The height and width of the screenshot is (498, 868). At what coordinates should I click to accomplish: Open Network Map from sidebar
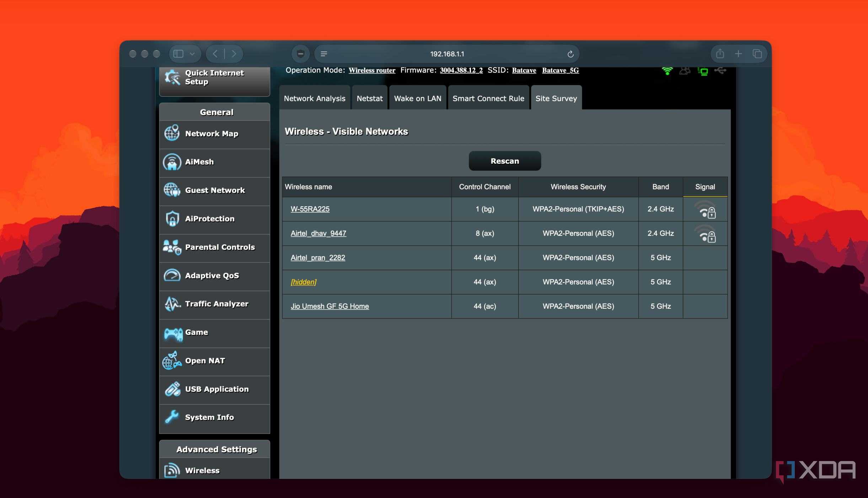(x=214, y=134)
